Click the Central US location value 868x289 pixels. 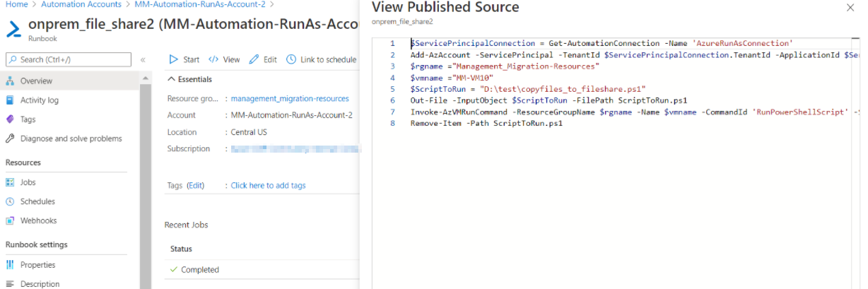click(249, 132)
